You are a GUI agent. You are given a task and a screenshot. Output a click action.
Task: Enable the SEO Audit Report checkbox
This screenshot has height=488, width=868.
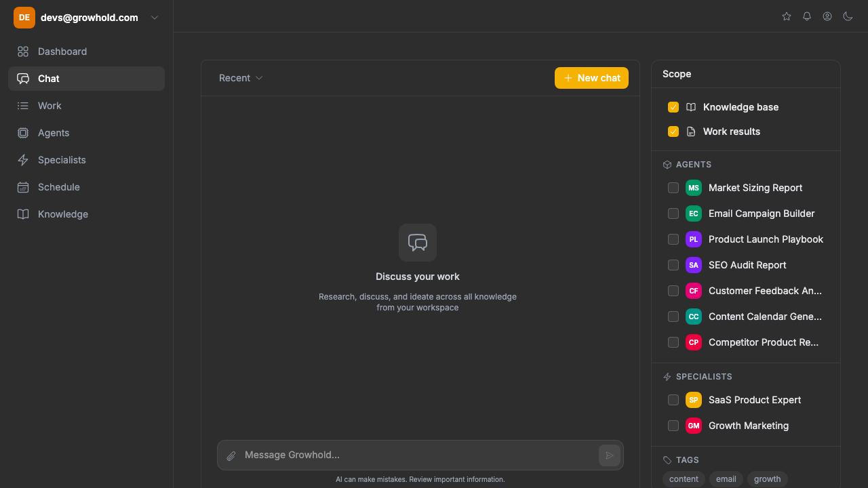tap(673, 265)
